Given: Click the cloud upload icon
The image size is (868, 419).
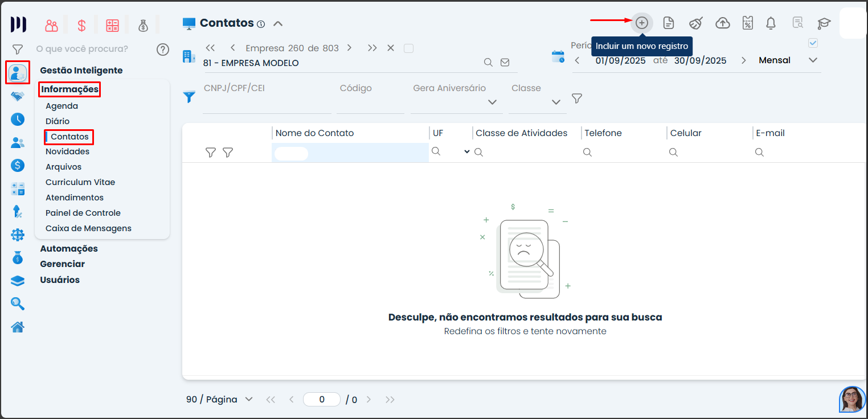Looking at the screenshot, I should pyautogui.click(x=722, y=23).
